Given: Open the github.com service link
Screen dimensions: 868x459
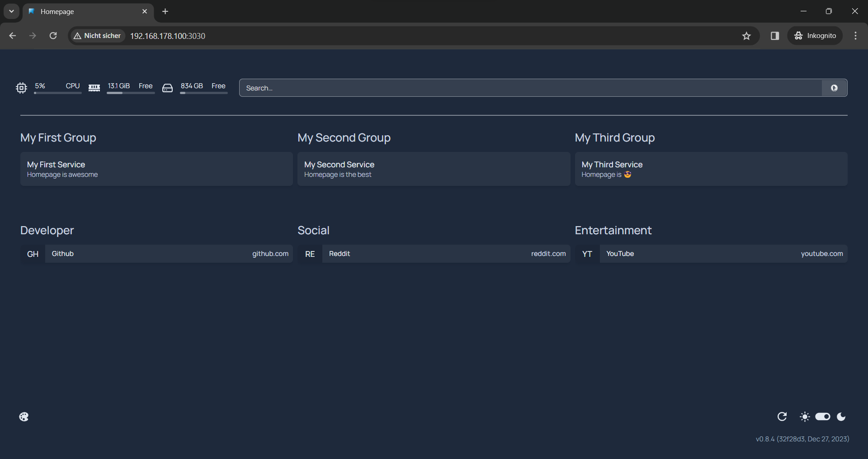Looking at the screenshot, I should point(270,254).
